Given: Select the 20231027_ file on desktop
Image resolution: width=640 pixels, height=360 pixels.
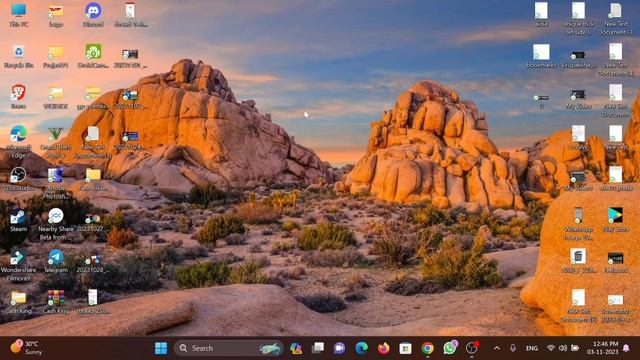Looking at the screenshot, I should pos(93,222).
